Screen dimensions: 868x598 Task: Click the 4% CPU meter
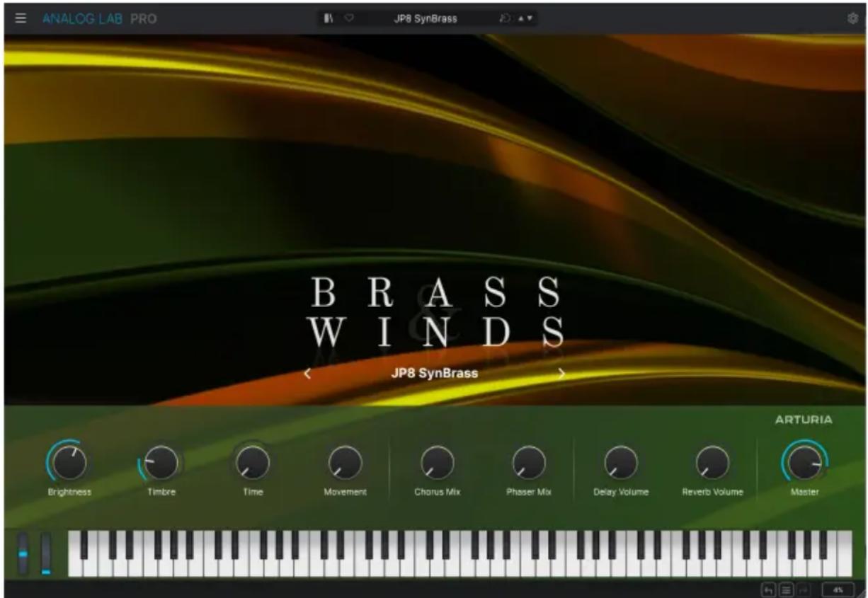click(x=838, y=589)
